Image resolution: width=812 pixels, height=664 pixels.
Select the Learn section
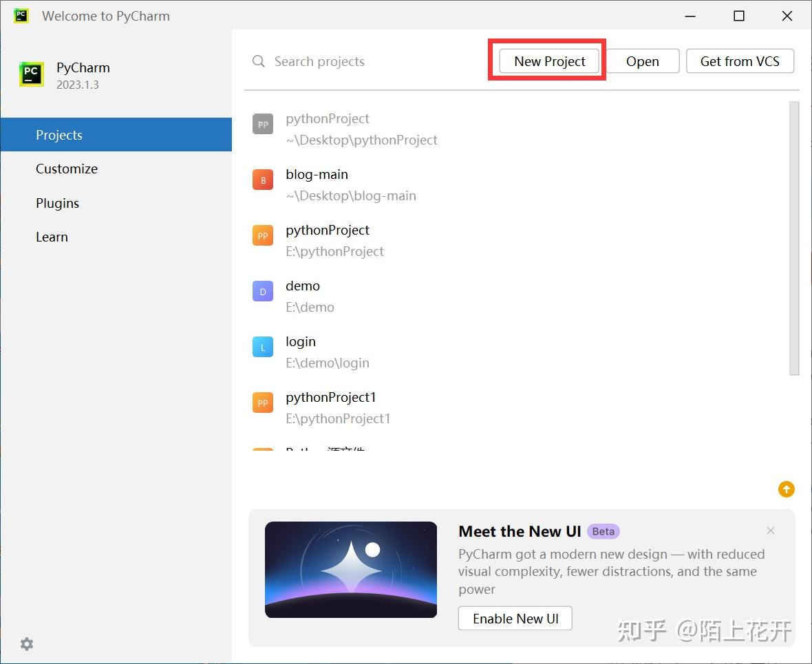[52, 237]
